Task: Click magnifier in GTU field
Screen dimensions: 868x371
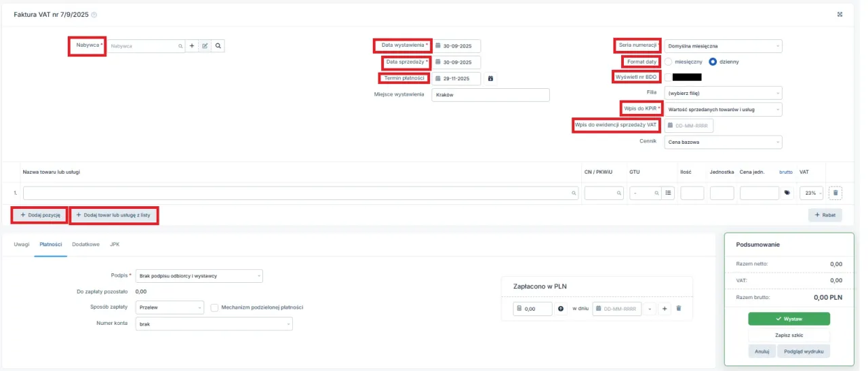Action: point(657,193)
